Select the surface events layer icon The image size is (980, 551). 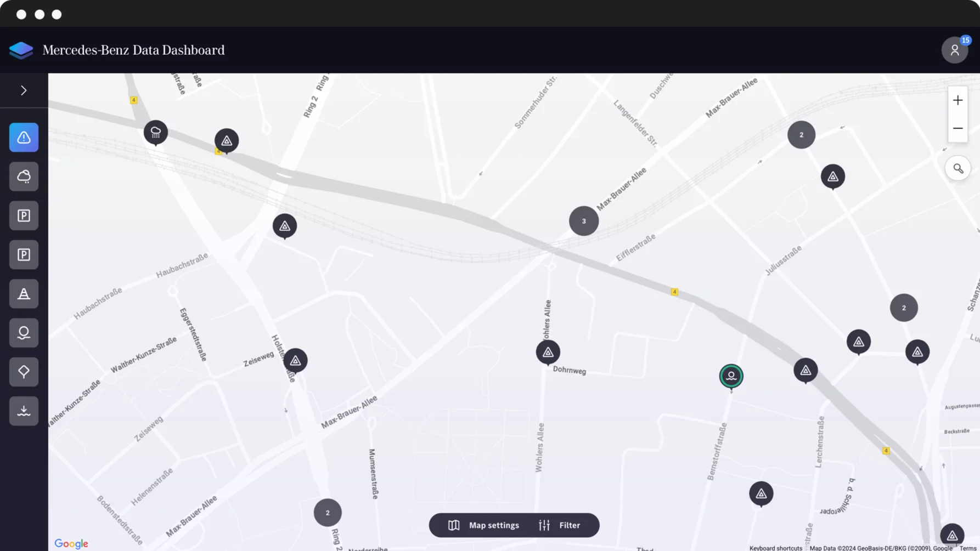24,332
